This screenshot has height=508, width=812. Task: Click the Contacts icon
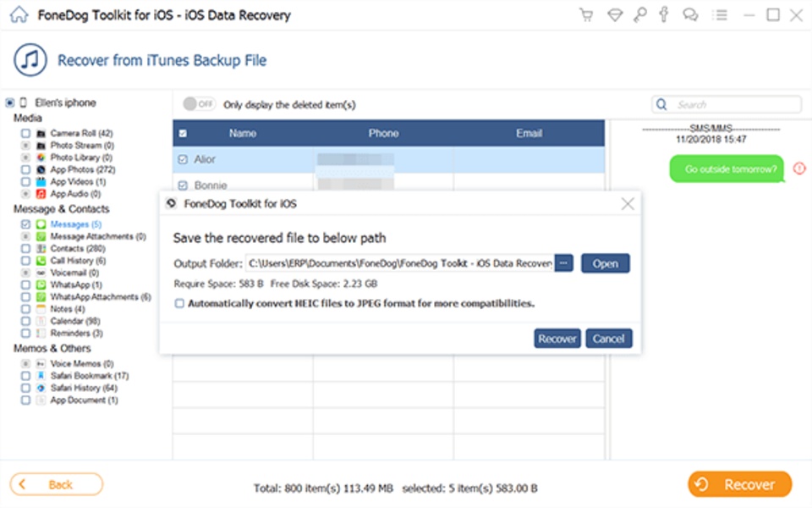(41, 248)
